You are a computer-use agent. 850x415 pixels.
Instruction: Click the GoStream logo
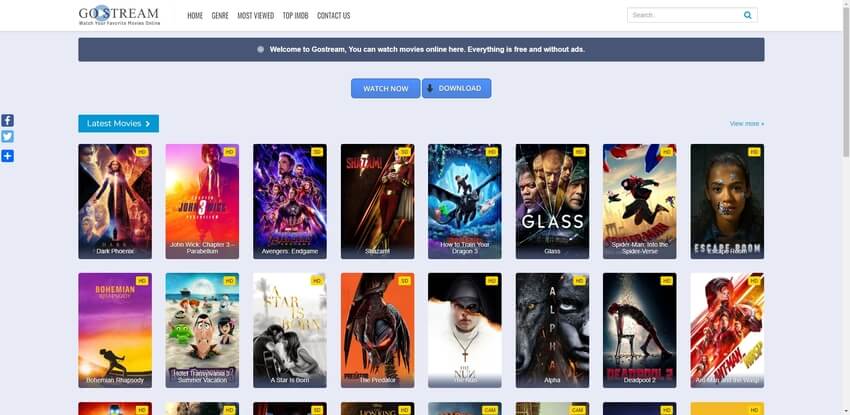(x=119, y=15)
